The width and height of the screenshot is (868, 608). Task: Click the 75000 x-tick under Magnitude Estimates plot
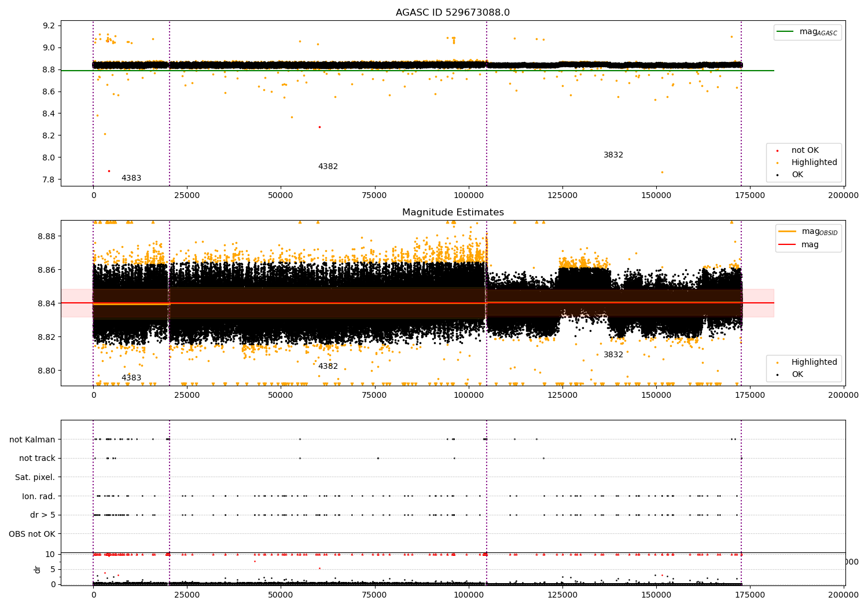(374, 395)
